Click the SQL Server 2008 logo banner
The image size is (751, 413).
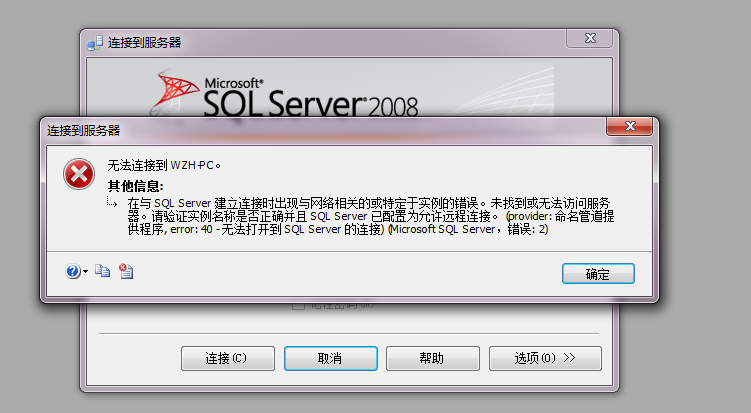(x=320, y=90)
